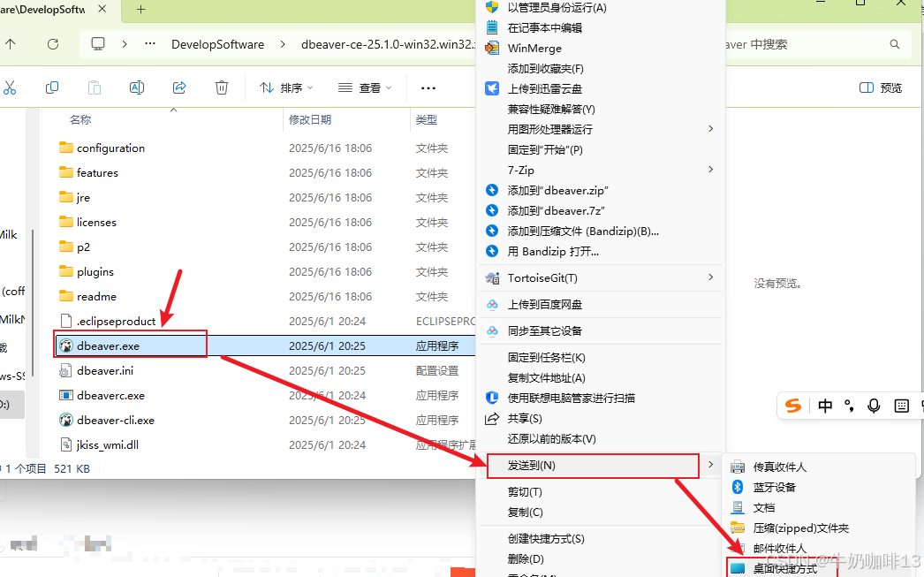Sort files by 修改日期 column header
The image size is (924, 577).
click(310, 119)
